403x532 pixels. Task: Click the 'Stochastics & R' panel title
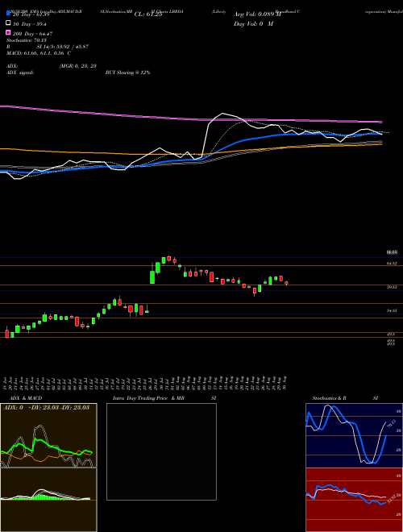330,398
